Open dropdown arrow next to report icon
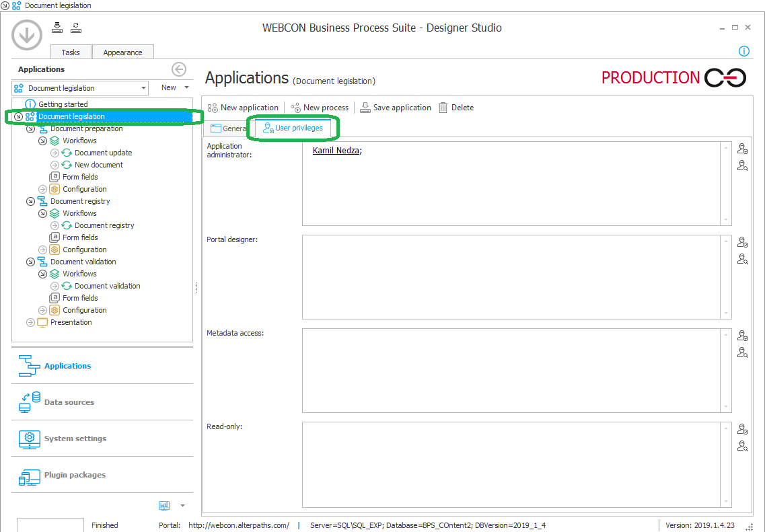 (x=182, y=506)
